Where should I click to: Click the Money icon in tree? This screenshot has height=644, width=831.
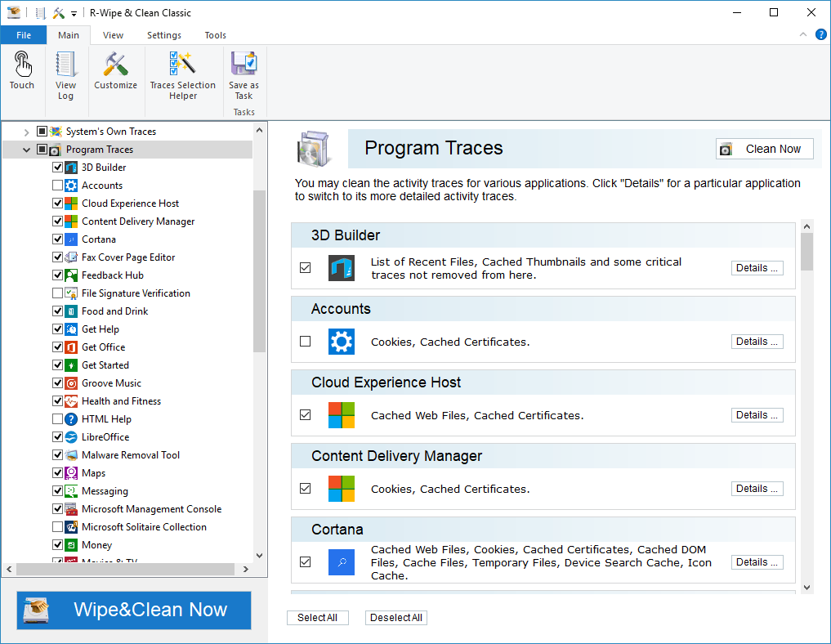[x=71, y=545]
